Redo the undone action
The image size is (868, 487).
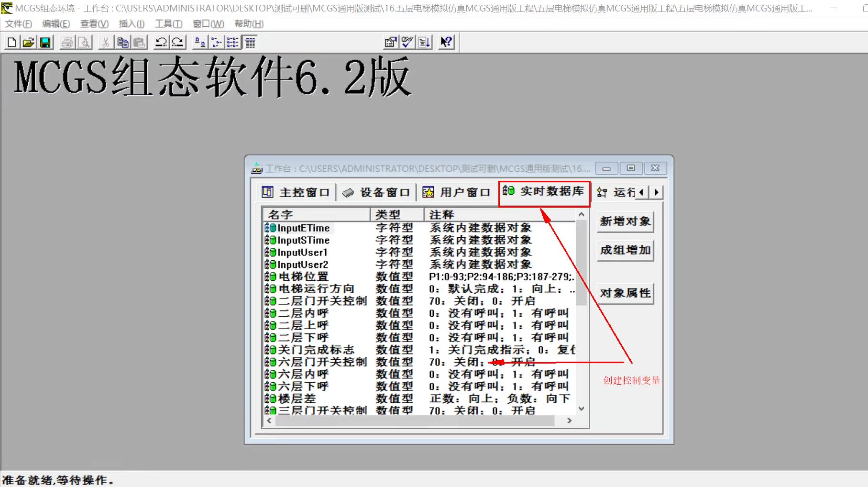pyautogui.click(x=177, y=42)
